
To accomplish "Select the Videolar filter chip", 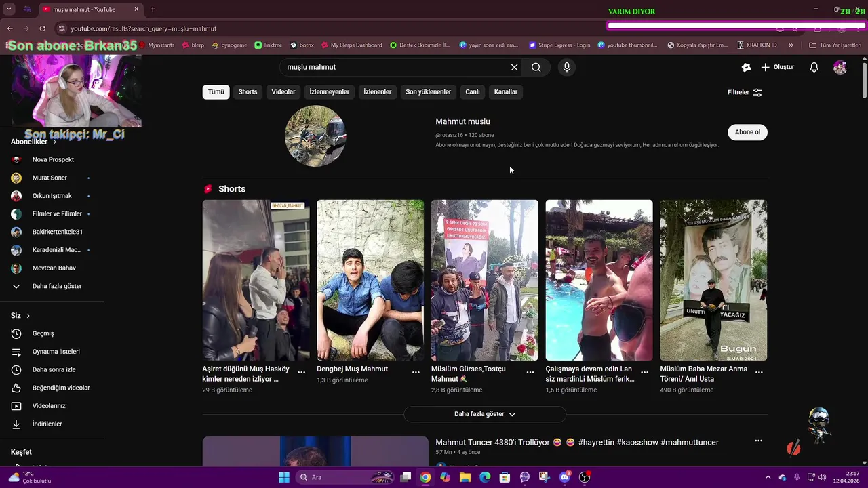I will 283,92.
